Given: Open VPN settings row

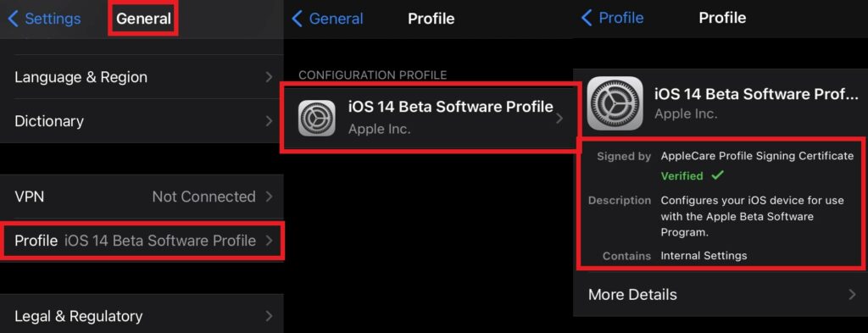Looking at the screenshot, I should pyautogui.click(x=142, y=197).
